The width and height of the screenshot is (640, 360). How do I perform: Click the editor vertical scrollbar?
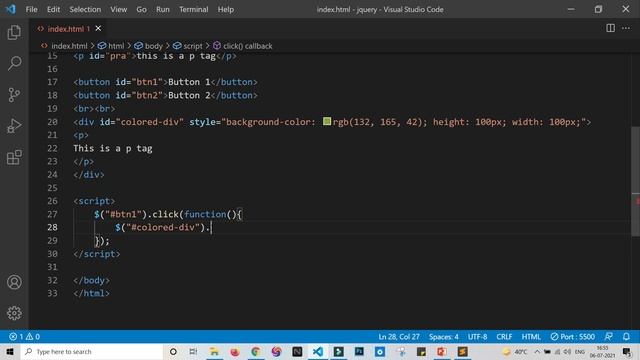coord(636,182)
